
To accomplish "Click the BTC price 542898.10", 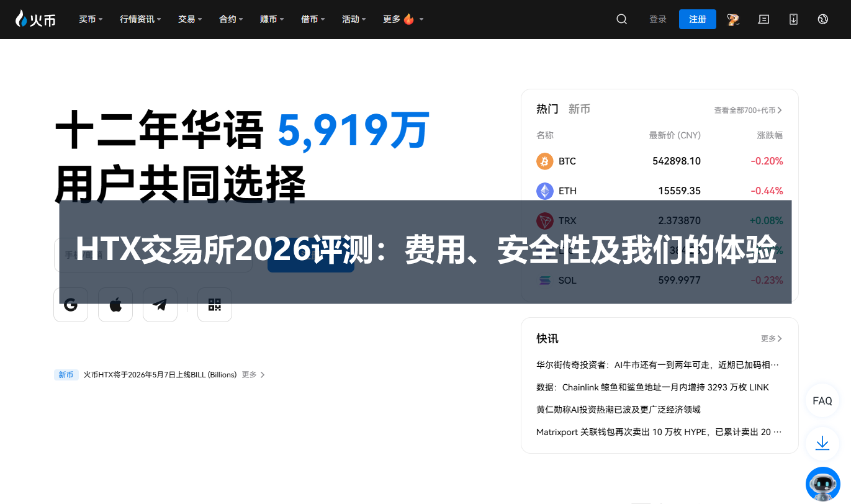I will coord(677,161).
